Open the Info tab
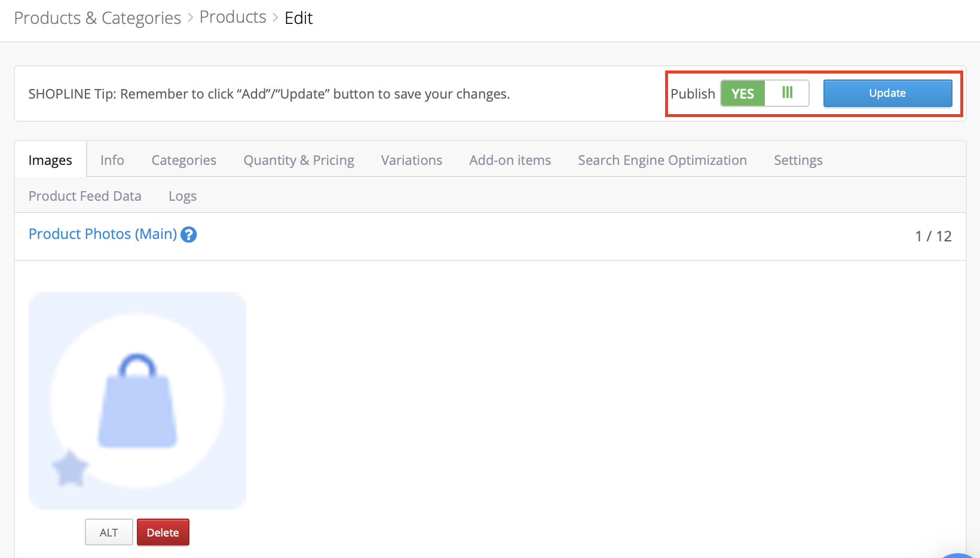980x558 pixels. click(112, 160)
